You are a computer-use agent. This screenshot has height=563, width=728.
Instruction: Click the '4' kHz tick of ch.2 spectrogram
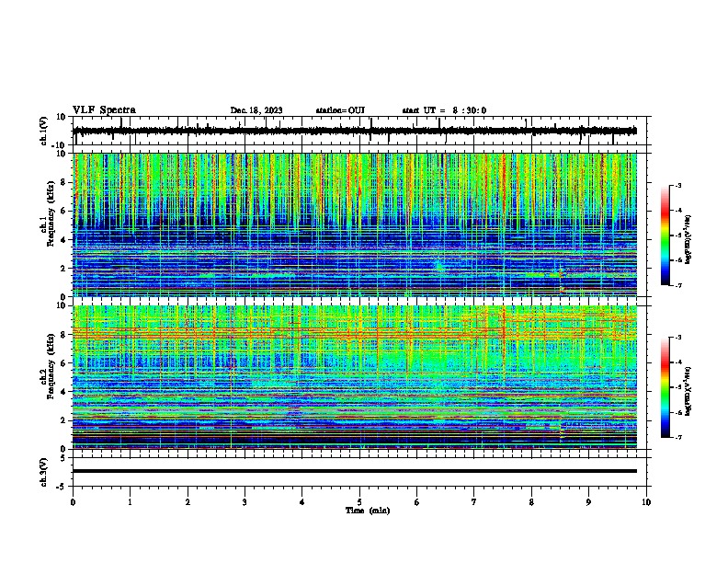63,392
